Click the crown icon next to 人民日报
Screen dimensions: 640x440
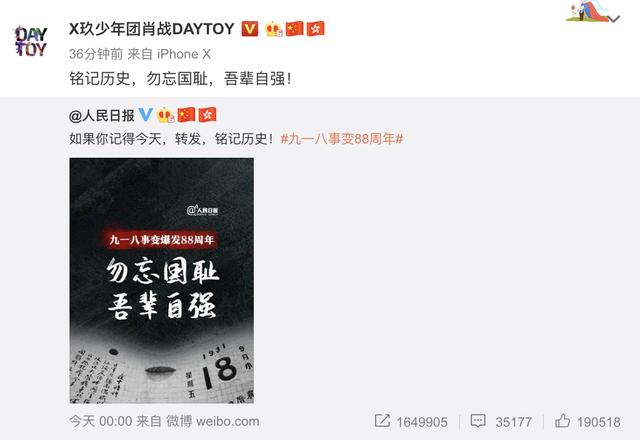(x=166, y=115)
